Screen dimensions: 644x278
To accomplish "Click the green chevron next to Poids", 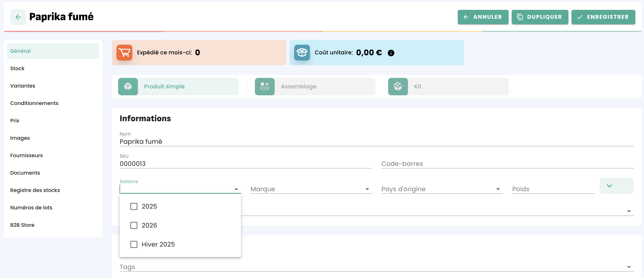I will 609,186.
